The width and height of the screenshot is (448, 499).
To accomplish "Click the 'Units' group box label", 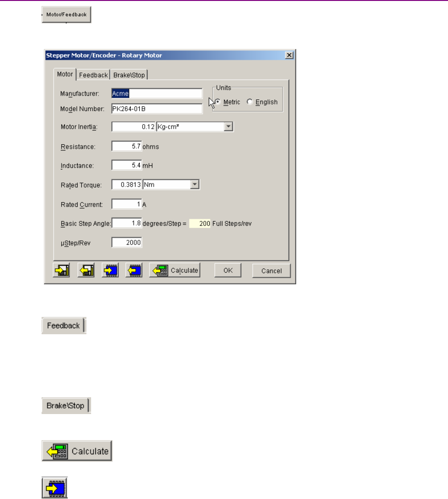I will [223, 88].
